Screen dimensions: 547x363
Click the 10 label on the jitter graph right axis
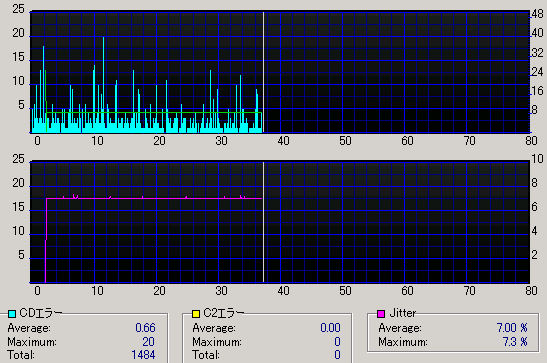click(537, 159)
